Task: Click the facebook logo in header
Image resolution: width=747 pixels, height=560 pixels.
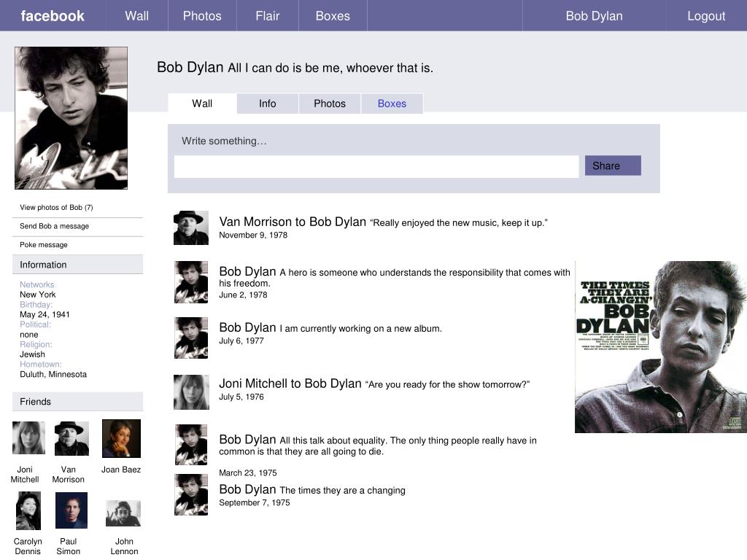Action: tap(53, 16)
